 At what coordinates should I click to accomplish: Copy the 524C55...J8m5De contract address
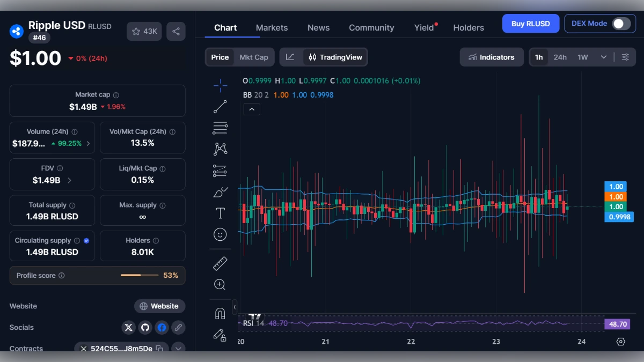click(x=159, y=349)
